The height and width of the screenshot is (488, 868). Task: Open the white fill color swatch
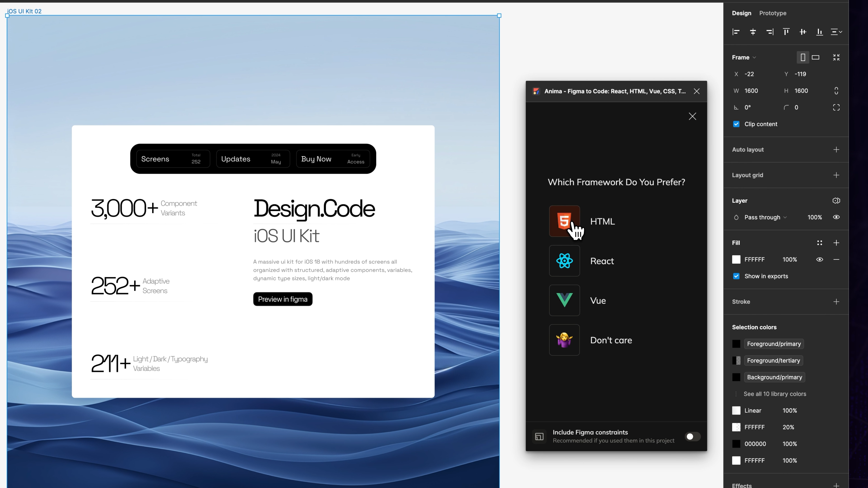[x=736, y=259]
